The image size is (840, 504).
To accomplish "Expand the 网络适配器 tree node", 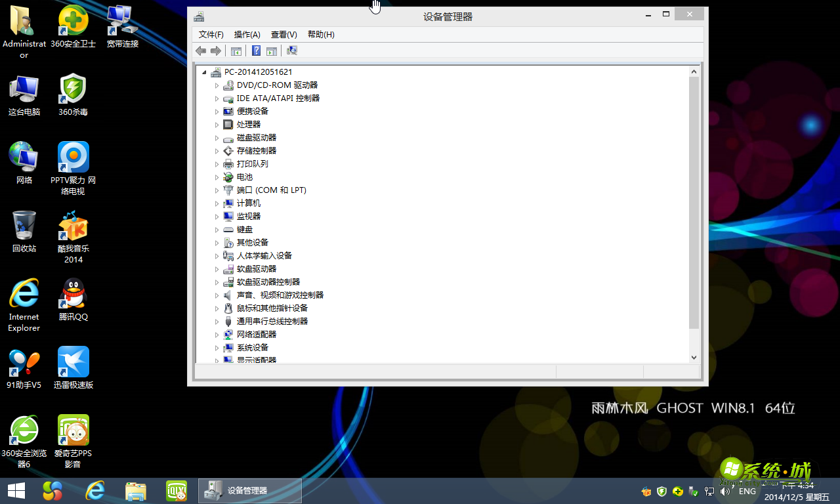I will 217,334.
